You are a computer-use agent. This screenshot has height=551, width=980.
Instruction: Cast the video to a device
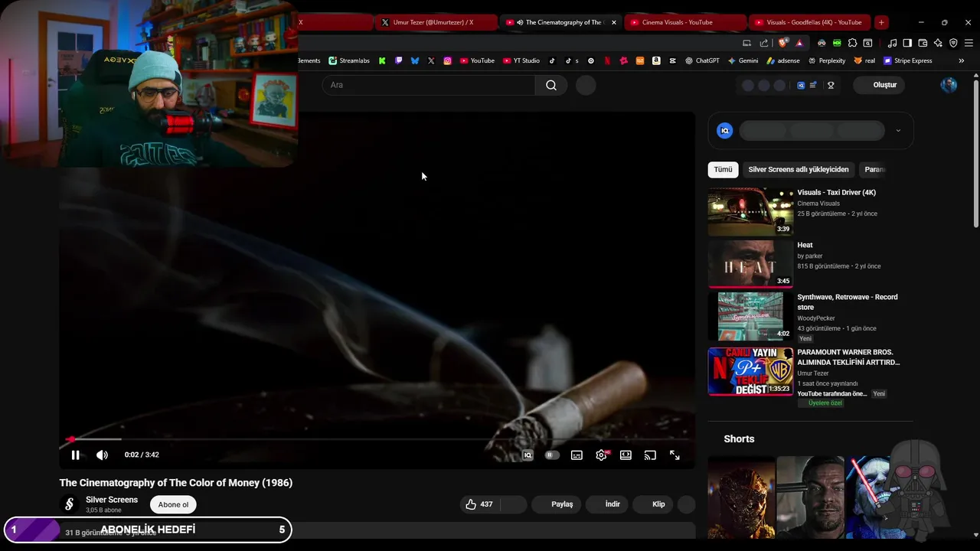pyautogui.click(x=650, y=455)
